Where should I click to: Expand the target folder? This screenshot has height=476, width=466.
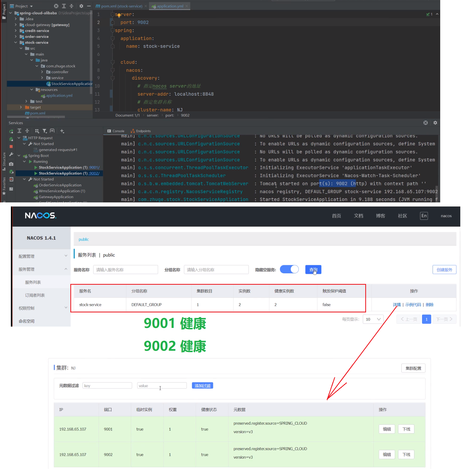[21, 107]
